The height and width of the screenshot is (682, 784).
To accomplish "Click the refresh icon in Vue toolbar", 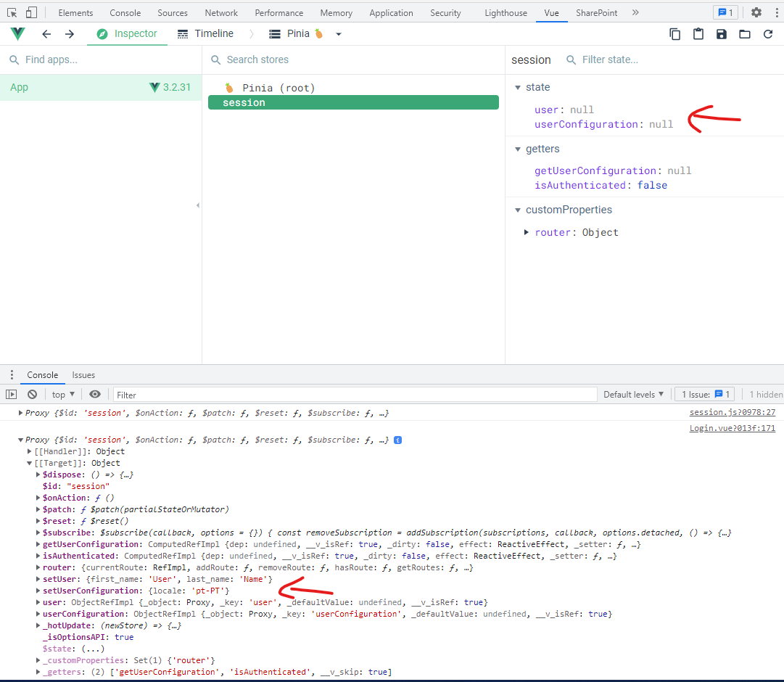I will pos(768,34).
